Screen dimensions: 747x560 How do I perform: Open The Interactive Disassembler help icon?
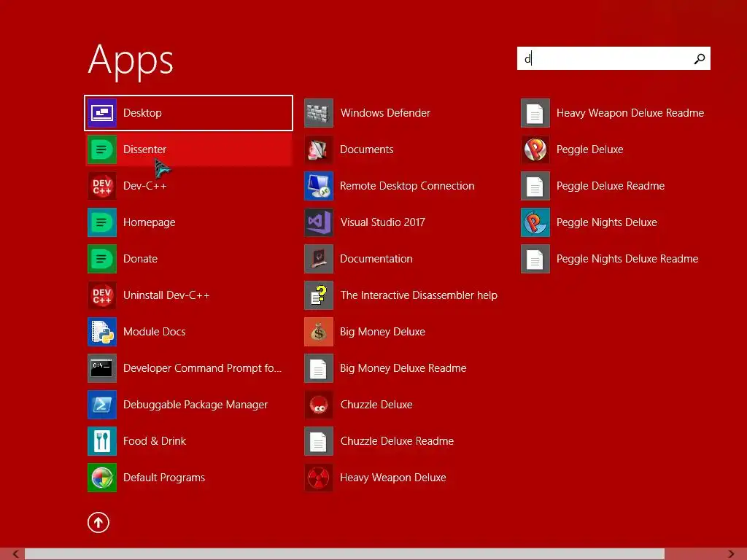pyautogui.click(x=319, y=295)
